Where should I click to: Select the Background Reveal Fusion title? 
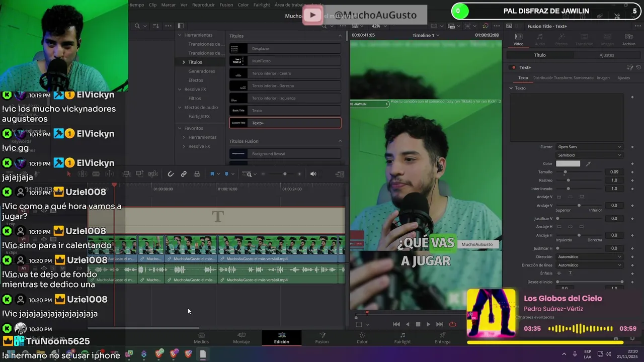[285, 153]
